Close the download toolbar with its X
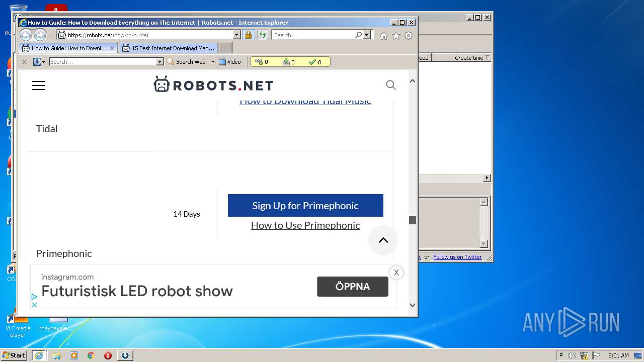Viewport: 644px width, 362px height. tap(24, 62)
